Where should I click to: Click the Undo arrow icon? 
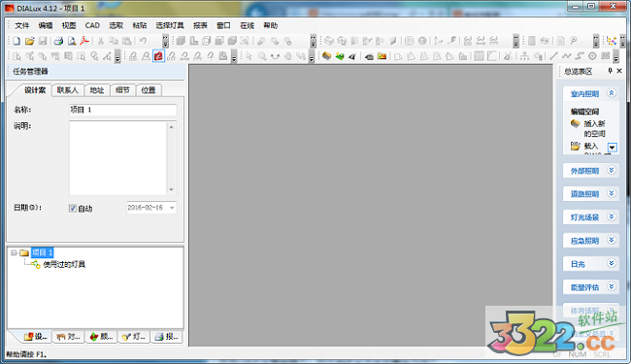(143, 41)
